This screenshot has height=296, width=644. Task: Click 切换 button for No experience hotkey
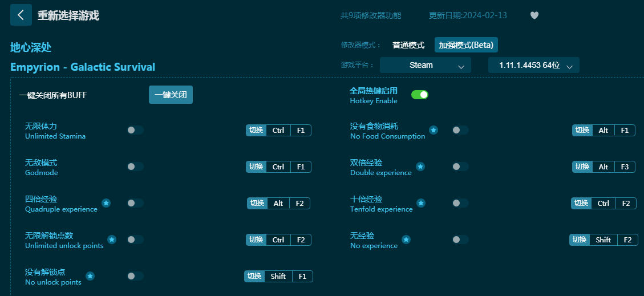coord(580,240)
